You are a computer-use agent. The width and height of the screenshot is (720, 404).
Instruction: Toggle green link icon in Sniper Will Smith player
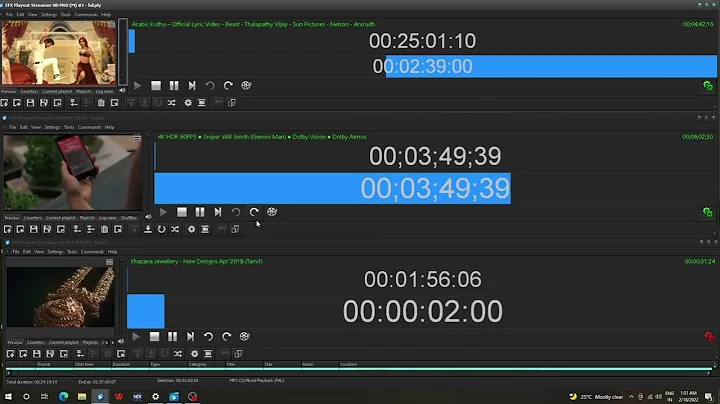pyautogui.click(x=708, y=212)
